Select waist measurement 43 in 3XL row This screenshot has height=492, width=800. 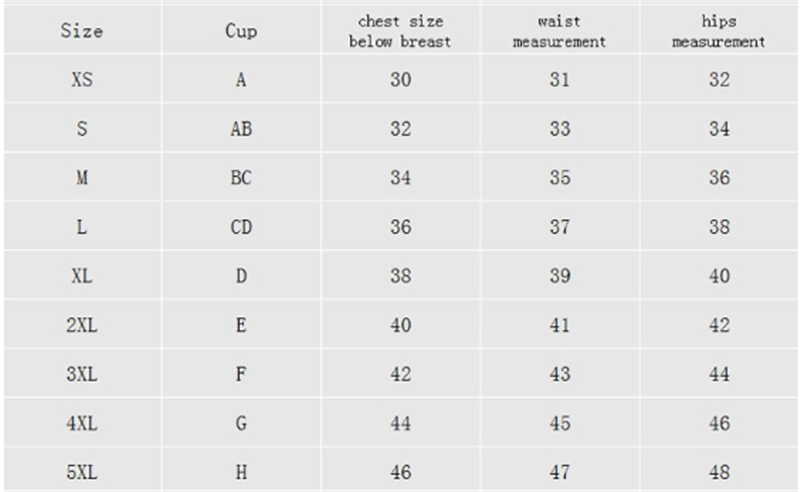coord(560,374)
